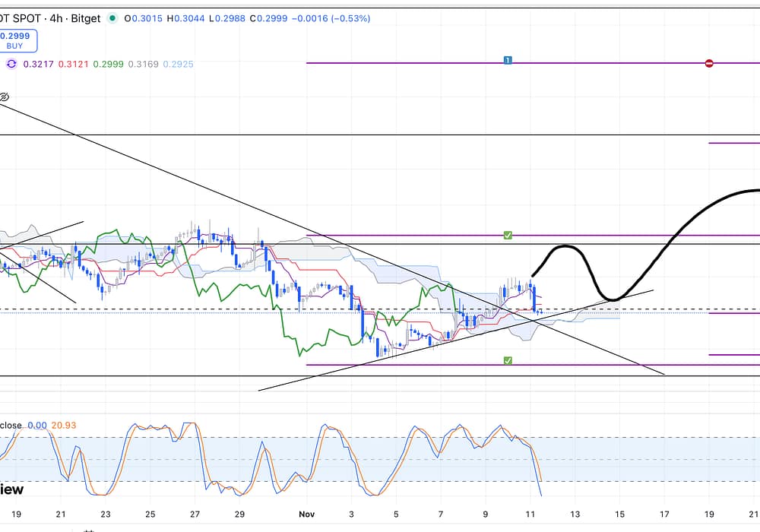Image resolution: width=760 pixels, height=532 pixels.
Task: Click the Nov label on the time axis
Action: pyautogui.click(x=306, y=514)
